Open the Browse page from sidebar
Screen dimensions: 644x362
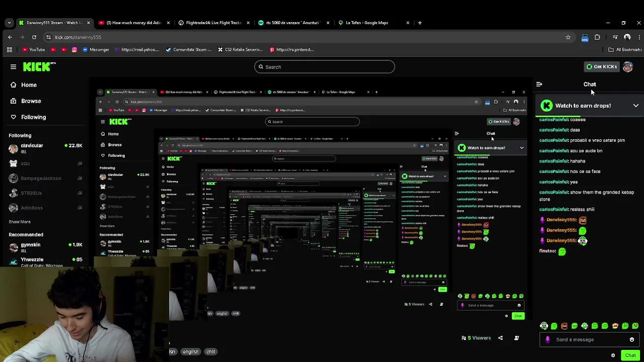(x=26, y=101)
